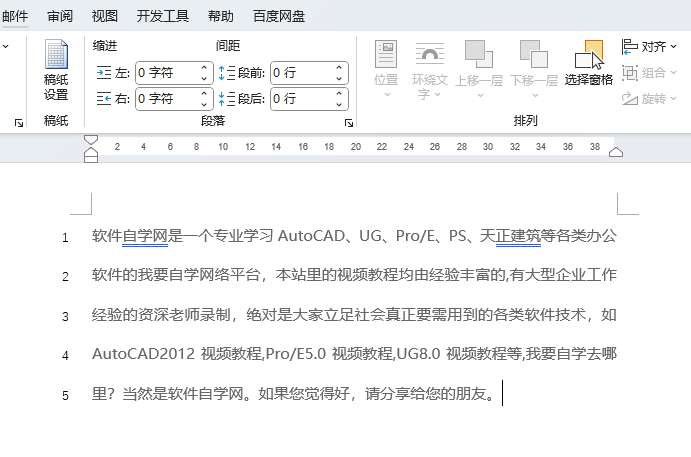Click the right indent marker on ruler
This screenshot has width=691, height=457.
[x=616, y=152]
